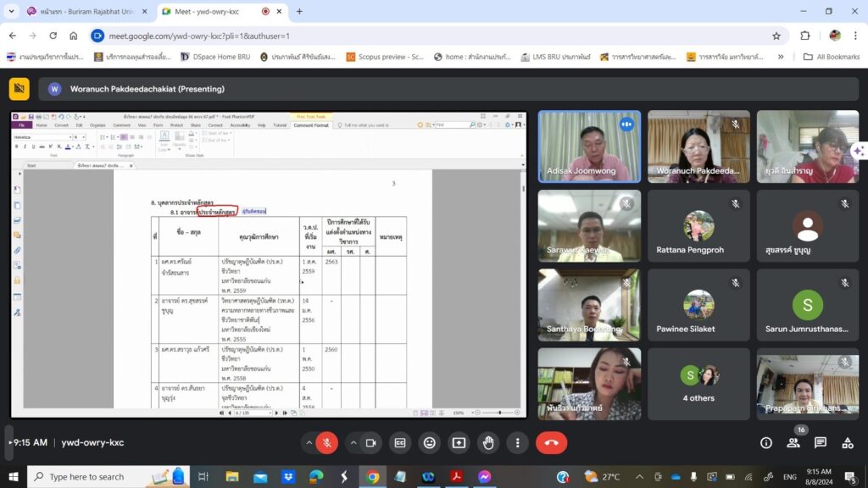Open DSpace Home BRU bookmark

pyautogui.click(x=215, y=57)
